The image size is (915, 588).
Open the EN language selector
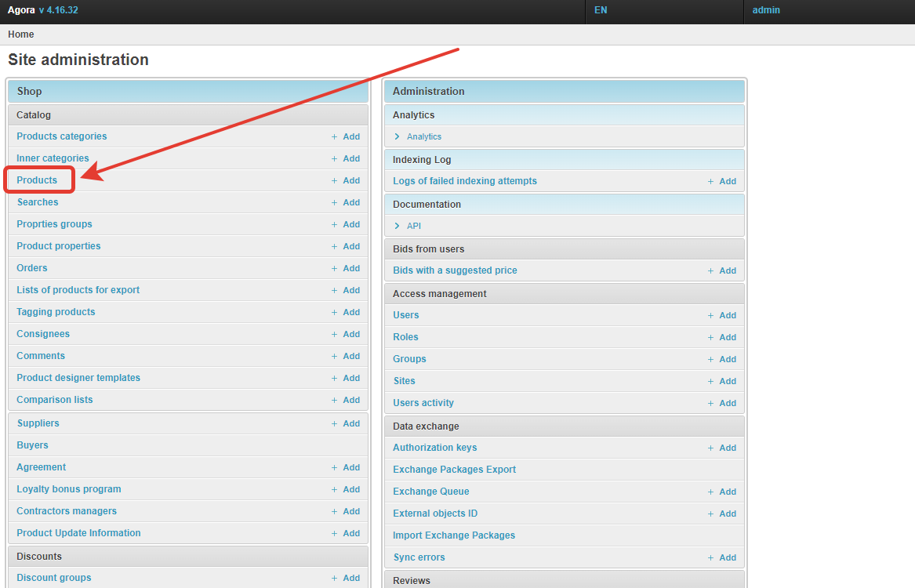pos(601,10)
